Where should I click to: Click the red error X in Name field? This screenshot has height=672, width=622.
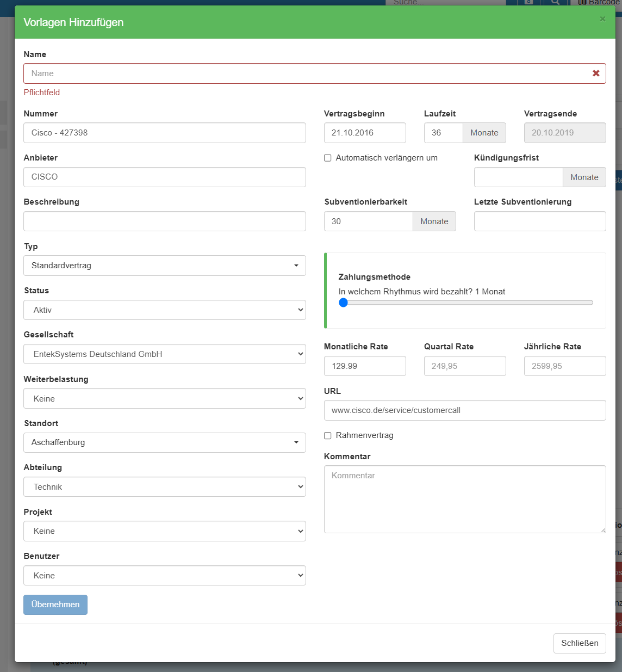point(596,73)
